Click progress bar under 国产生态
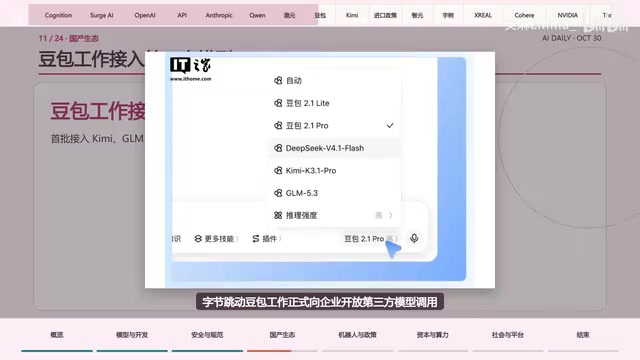640x360 pixels. coord(282,351)
